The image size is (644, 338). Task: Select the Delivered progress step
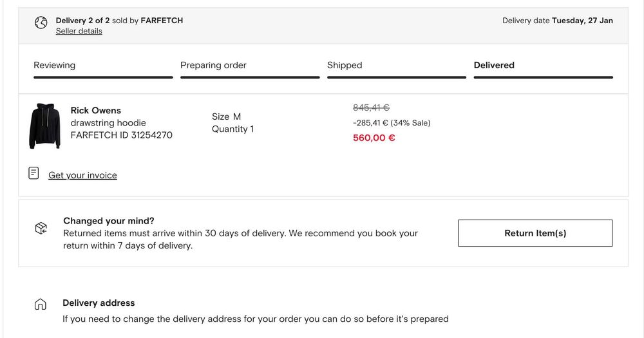[x=494, y=65]
